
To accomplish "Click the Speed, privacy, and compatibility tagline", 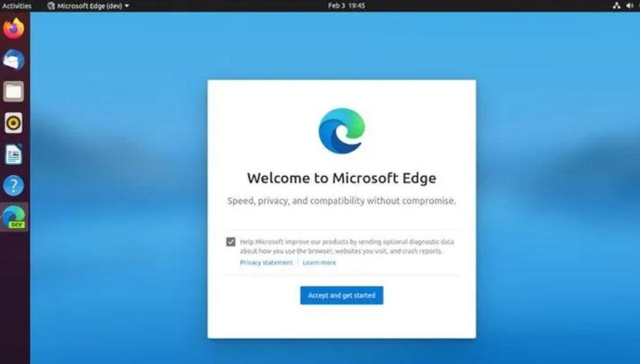I will (x=342, y=201).
